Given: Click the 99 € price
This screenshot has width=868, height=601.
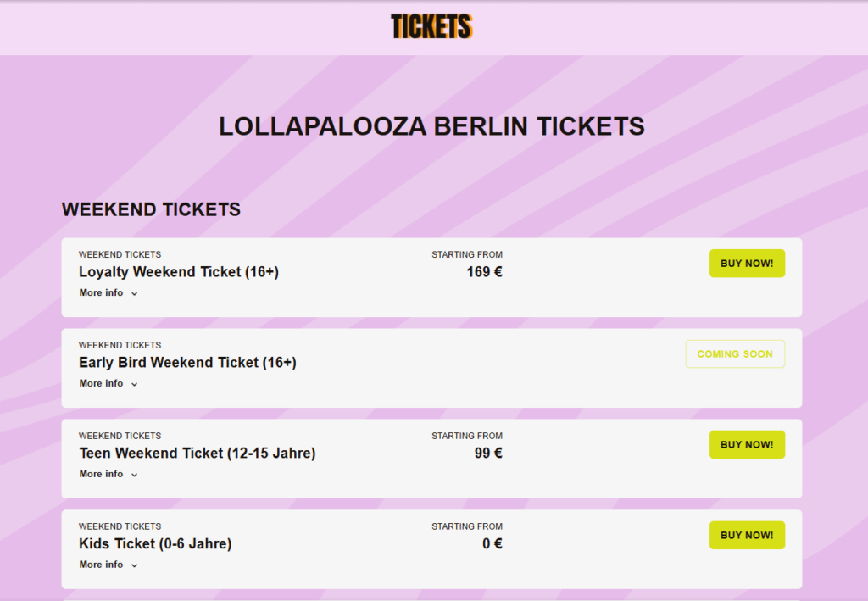Looking at the screenshot, I should coord(488,454).
